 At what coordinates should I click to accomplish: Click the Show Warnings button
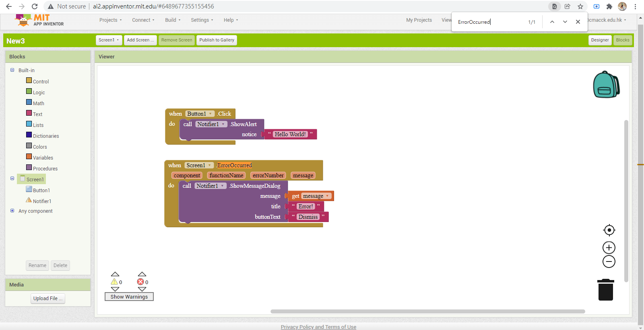pos(129,297)
